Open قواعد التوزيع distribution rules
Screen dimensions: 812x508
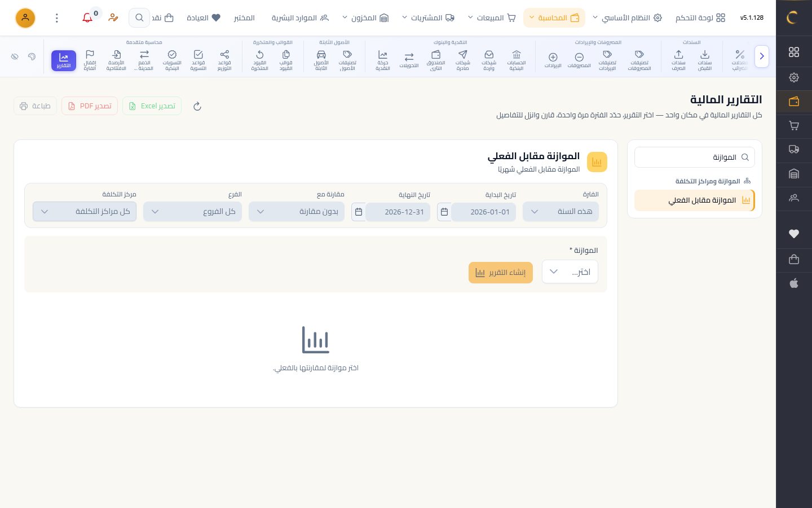tap(224, 60)
